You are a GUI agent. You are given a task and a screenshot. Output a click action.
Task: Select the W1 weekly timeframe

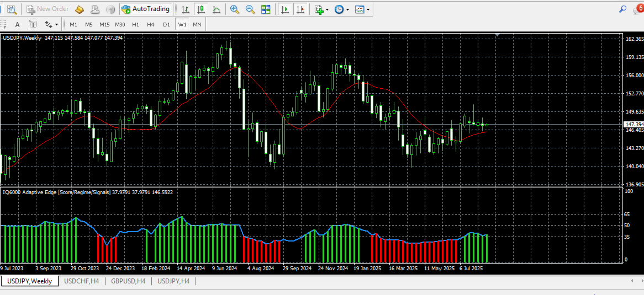tap(182, 25)
